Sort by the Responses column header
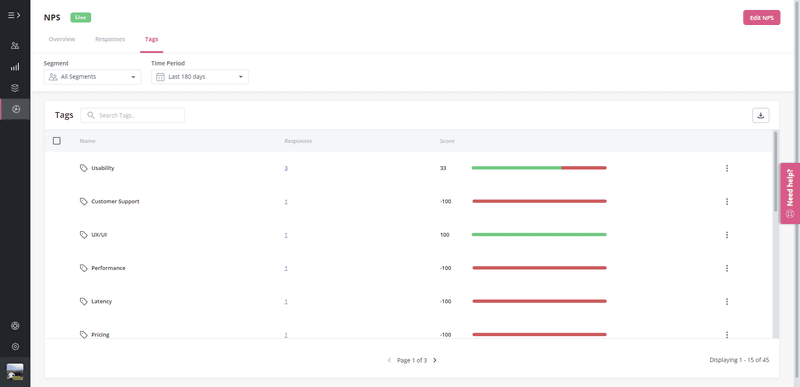This screenshot has height=387, width=800. pos(298,141)
